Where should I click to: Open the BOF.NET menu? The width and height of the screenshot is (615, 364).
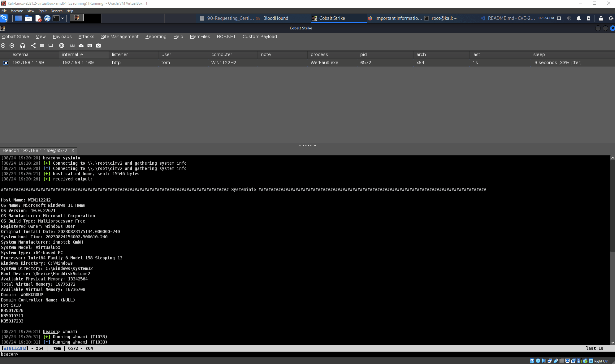(x=226, y=37)
